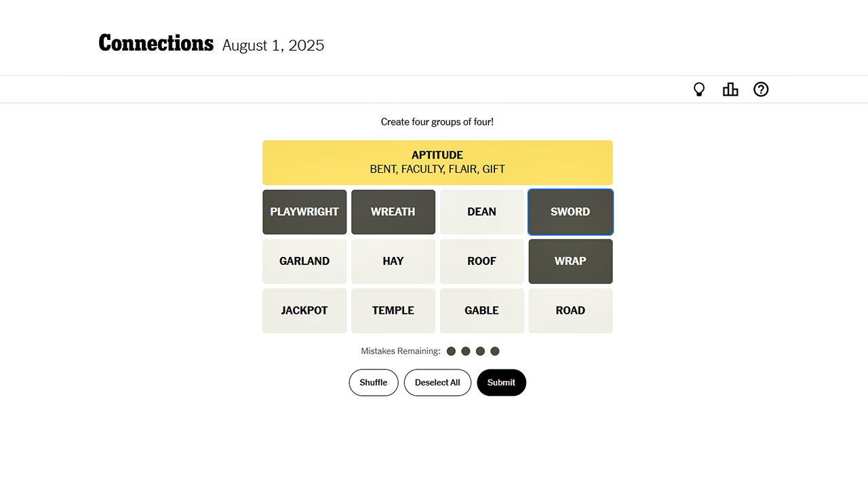Select the JACKPOT tile
The height and width of the screenshot is (488, 868).
click(x=304, y=310)
